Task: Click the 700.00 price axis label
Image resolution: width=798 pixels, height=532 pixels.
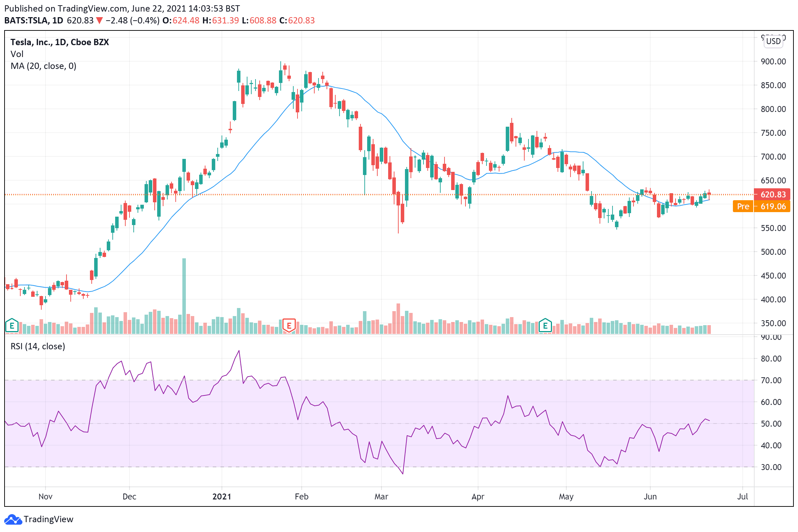Action: tap(773, 157)
